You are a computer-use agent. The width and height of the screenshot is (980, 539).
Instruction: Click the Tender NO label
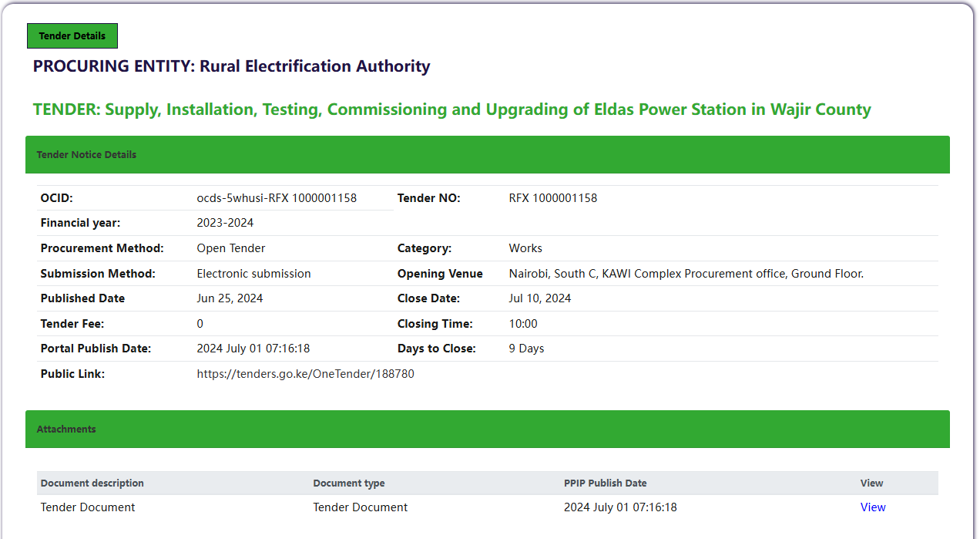428,198
